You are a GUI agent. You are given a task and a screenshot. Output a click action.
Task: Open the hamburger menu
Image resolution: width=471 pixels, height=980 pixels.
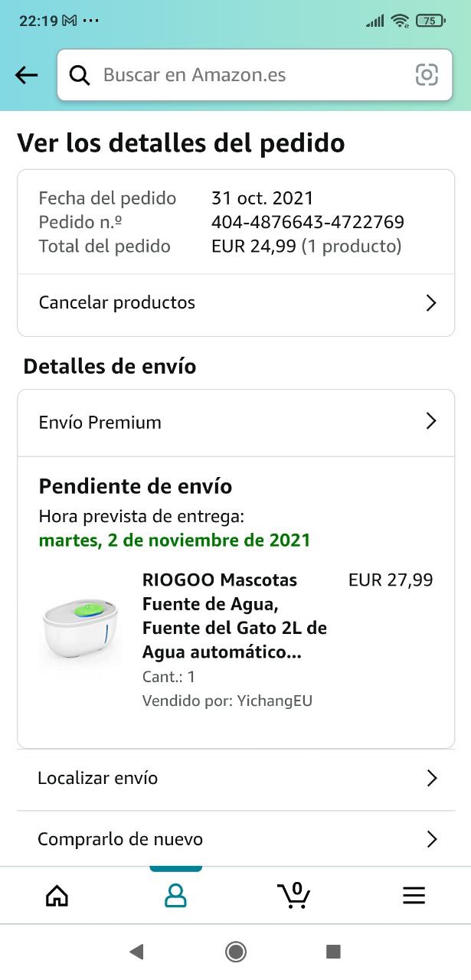point(414,895)
